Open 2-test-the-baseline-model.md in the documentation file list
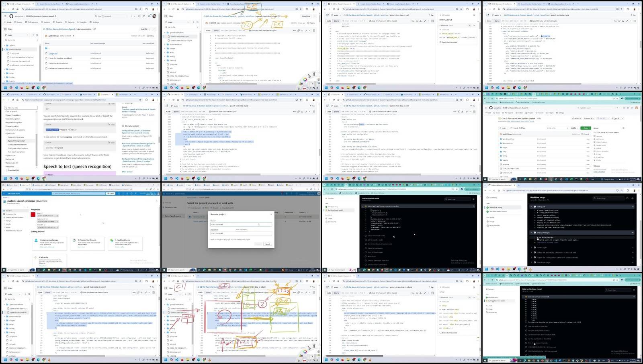Screen dimensions: 643x364 (x=60, y=58)
